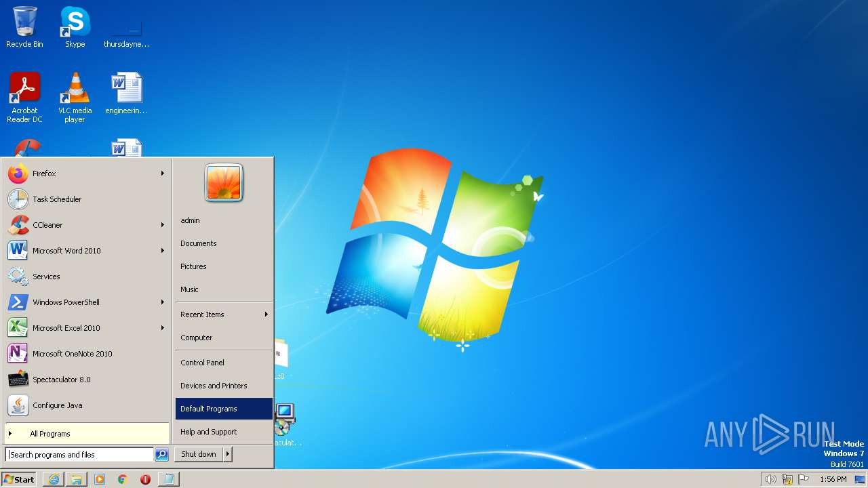Launch Microsoft Word 2010
868x488 pixels.
point(86,251)
